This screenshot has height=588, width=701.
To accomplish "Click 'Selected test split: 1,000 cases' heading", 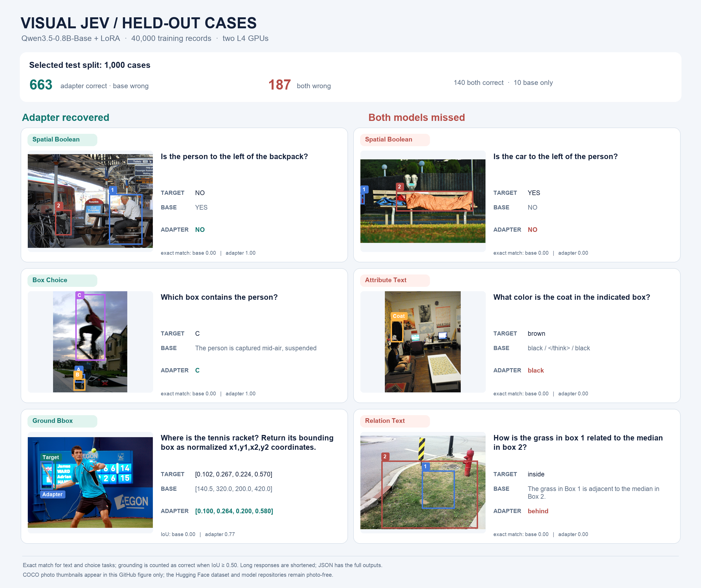I will pos(90,65).
